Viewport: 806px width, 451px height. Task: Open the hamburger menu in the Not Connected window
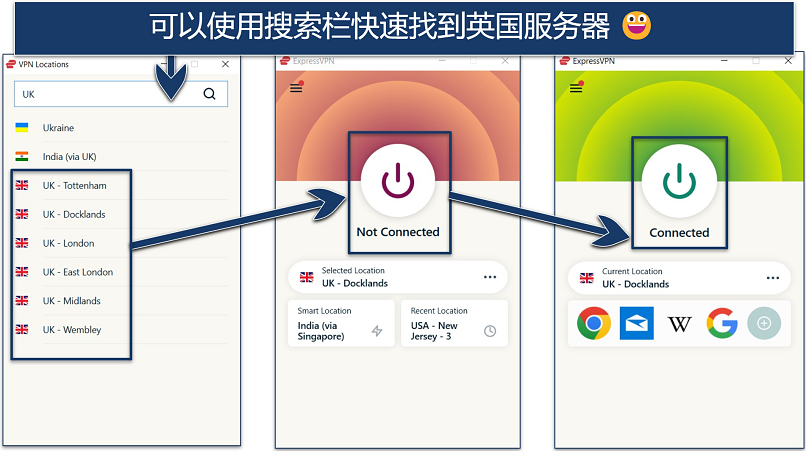click(296, 87)
